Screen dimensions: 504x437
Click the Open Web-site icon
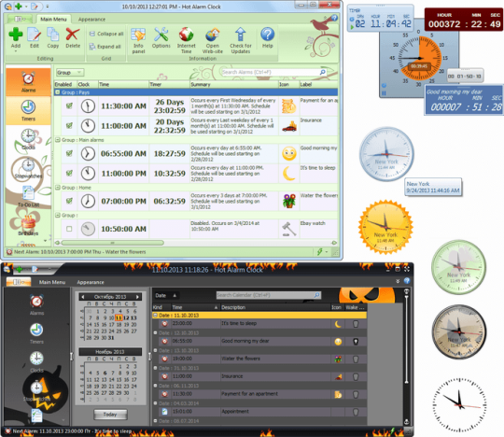213,35
